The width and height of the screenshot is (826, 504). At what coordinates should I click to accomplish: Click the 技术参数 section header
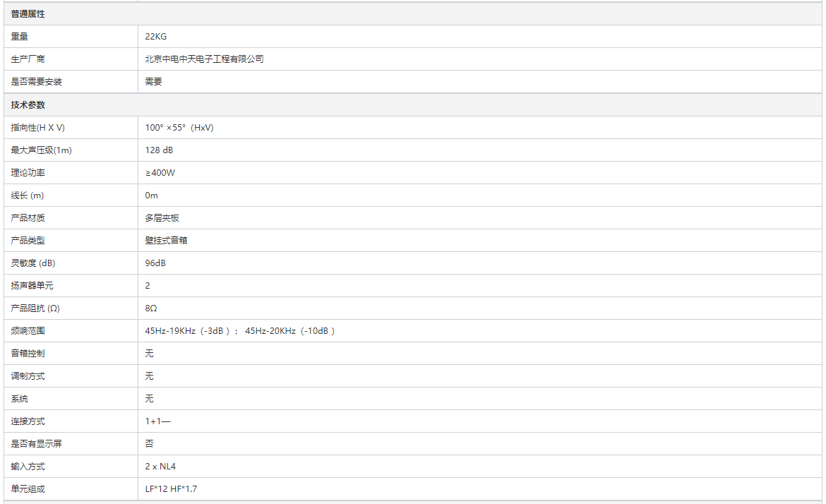tap(28, 104)
